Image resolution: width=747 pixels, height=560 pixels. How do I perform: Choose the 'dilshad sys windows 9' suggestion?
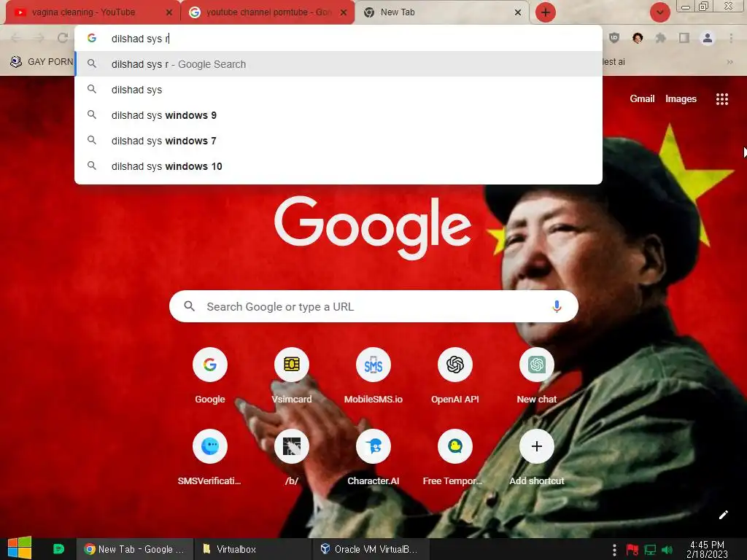338,115
